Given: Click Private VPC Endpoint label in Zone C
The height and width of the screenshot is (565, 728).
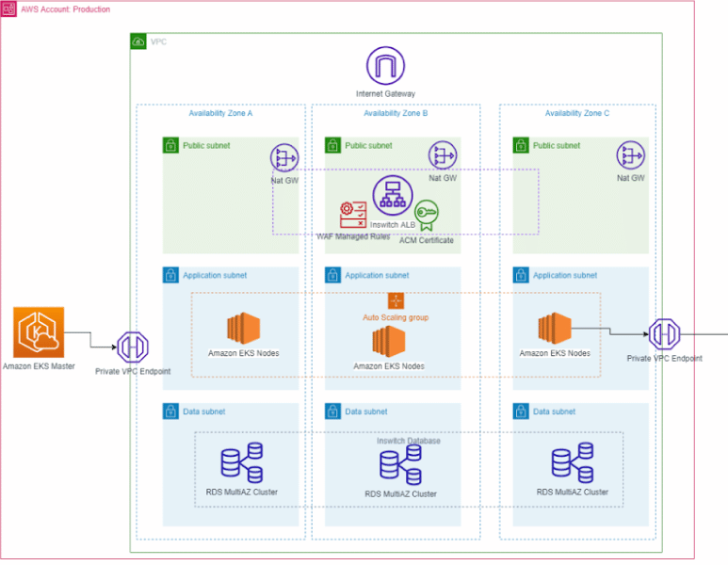Looking at the screenshot, I should (664, 359).
